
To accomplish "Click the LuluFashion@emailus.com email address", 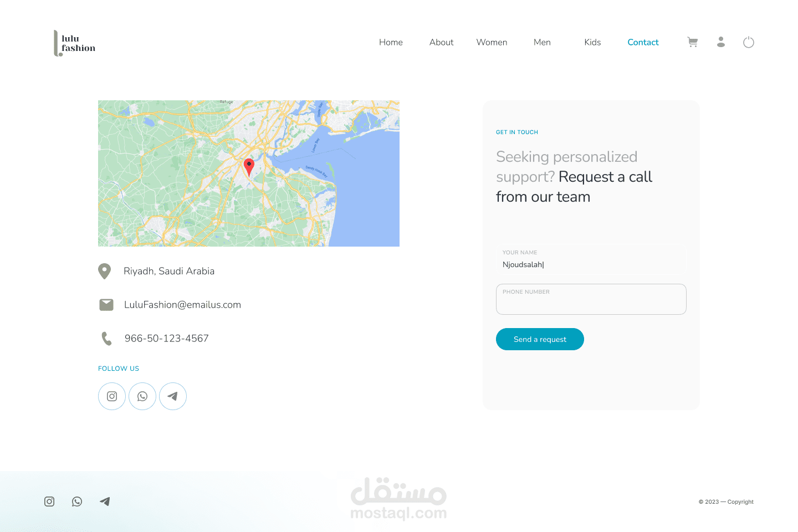I will pos(182,305).
